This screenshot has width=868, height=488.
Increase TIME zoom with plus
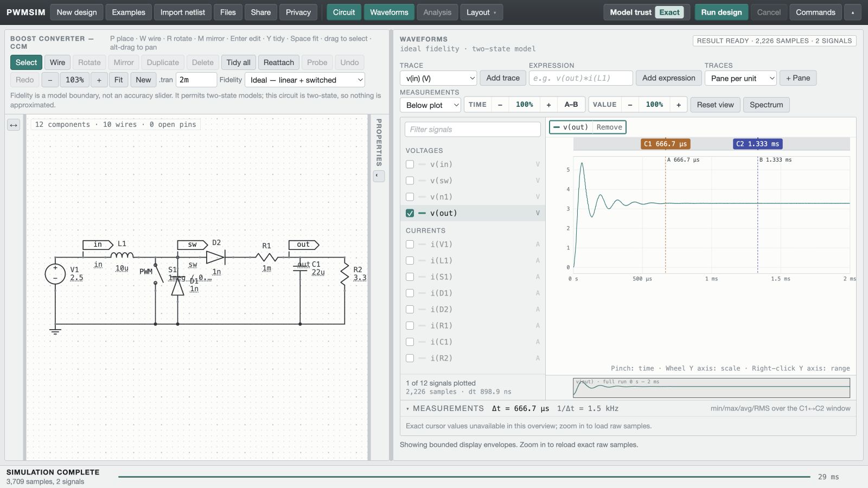548,105
